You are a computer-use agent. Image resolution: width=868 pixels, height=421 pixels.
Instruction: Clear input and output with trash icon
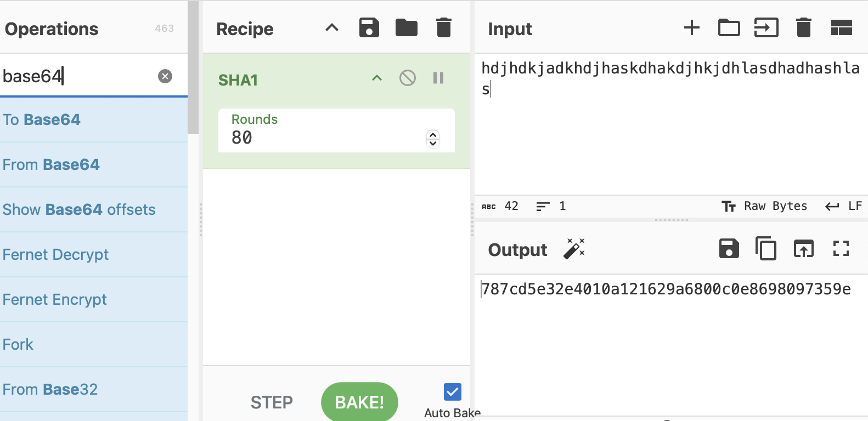(x=803, y=27)
